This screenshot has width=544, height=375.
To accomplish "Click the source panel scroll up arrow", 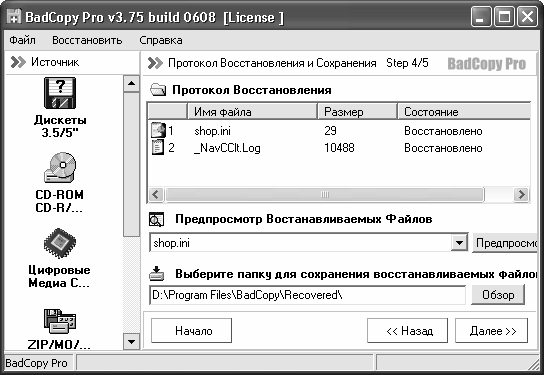I will click(131, 83).
